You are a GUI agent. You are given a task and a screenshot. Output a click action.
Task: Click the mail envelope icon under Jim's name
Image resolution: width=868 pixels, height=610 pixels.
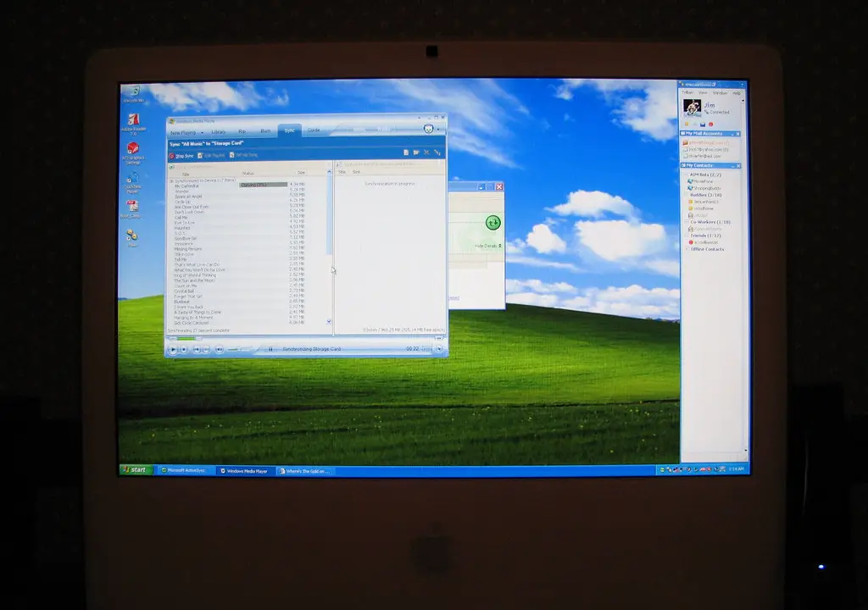703,125
